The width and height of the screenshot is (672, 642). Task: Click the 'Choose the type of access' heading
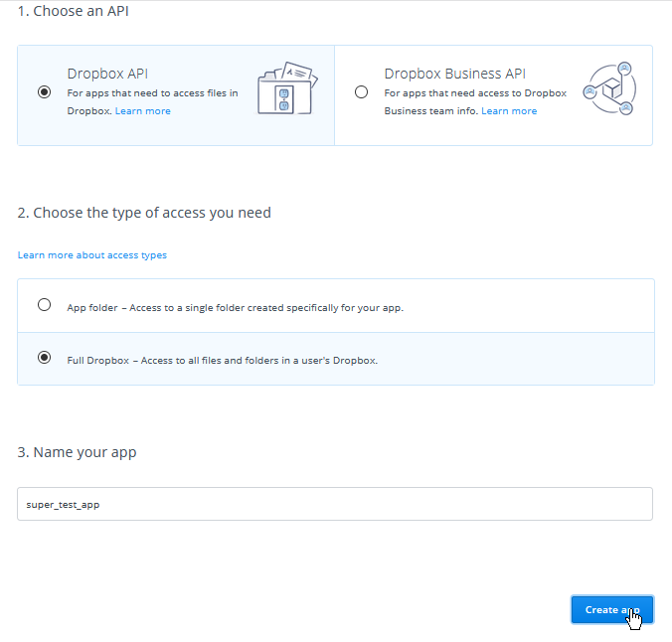point(144,213)
